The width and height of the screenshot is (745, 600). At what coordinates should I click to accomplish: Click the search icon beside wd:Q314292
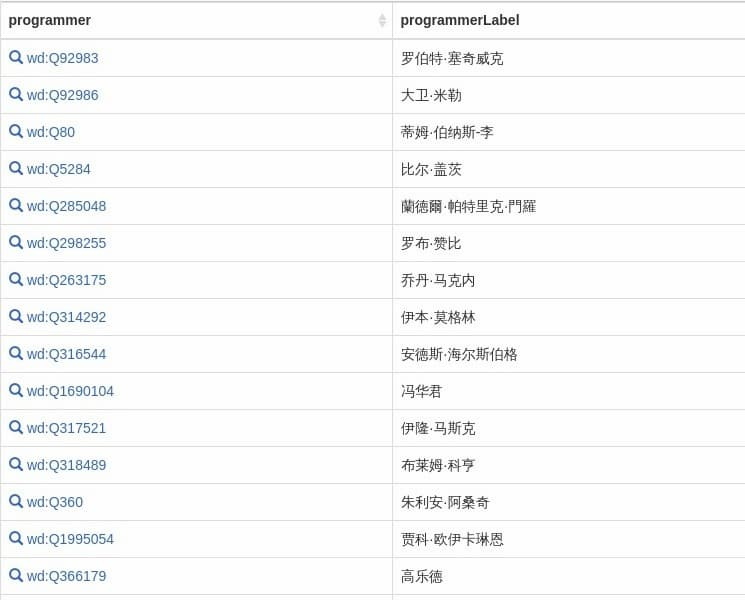pyautogui.click(x=16, y=316)
